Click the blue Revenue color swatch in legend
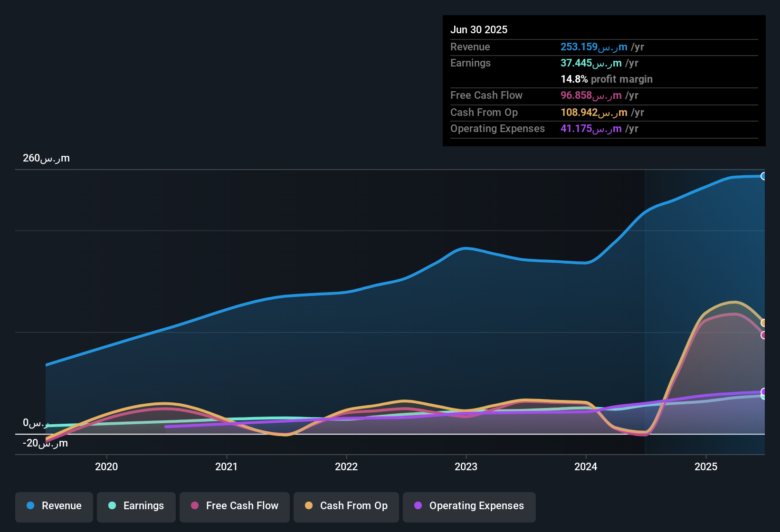 30,506
